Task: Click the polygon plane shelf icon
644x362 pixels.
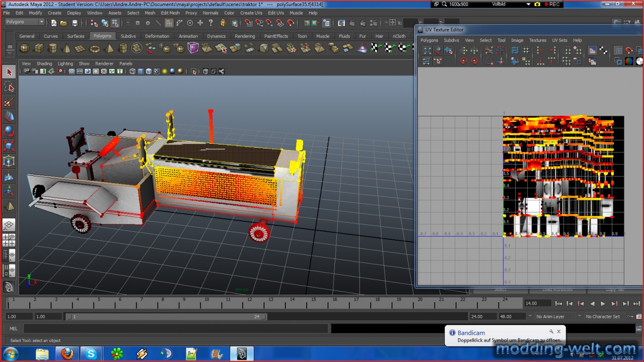Action: [x=80, y=48]
